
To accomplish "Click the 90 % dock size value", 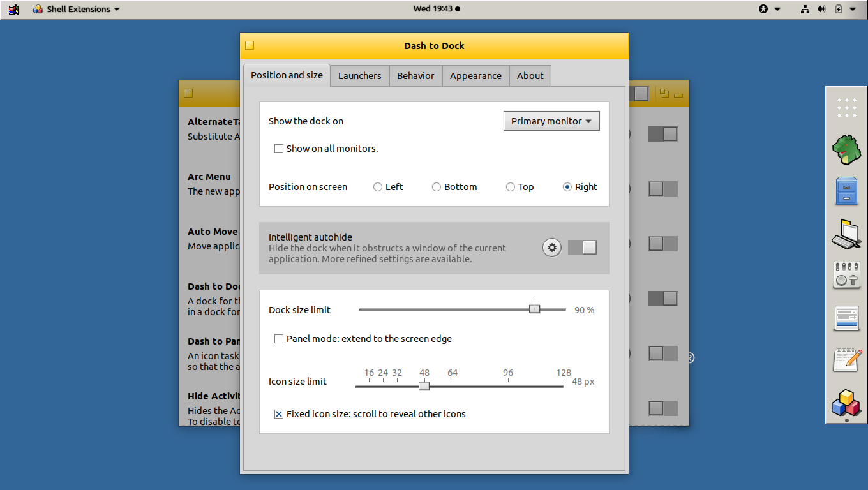I will tap(584, 310).
